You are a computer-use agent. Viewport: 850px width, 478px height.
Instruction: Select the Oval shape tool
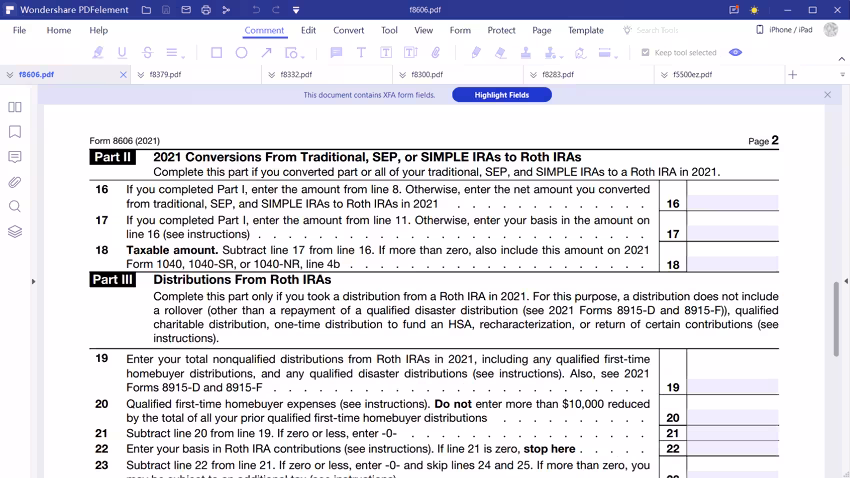click(242, 53)
